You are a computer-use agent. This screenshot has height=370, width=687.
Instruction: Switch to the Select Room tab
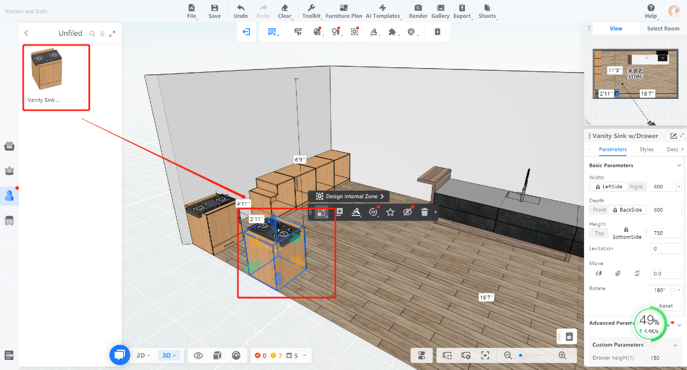point(663,28)
